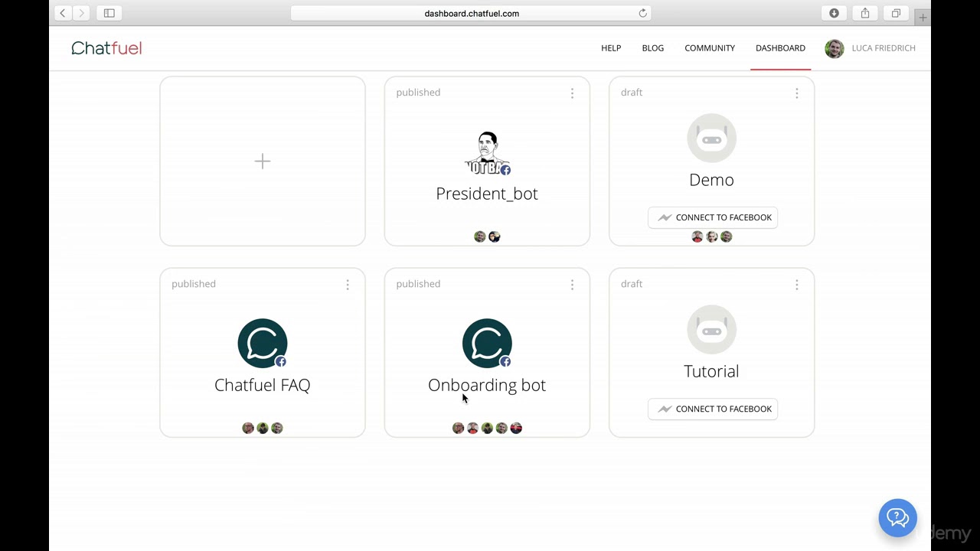Viewport: 980px width, 551px height.
Task: Open the Community navigation item
Action: [x=710, y=48]
